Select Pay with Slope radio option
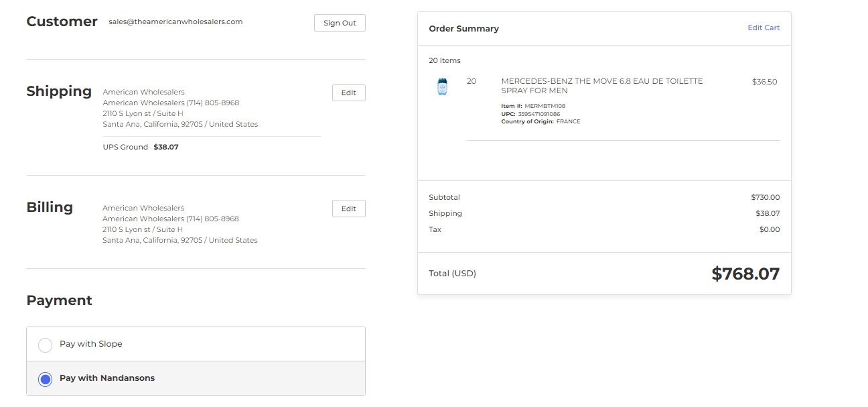The width and height of the screenshot is (868, 407). click(45, 345)
